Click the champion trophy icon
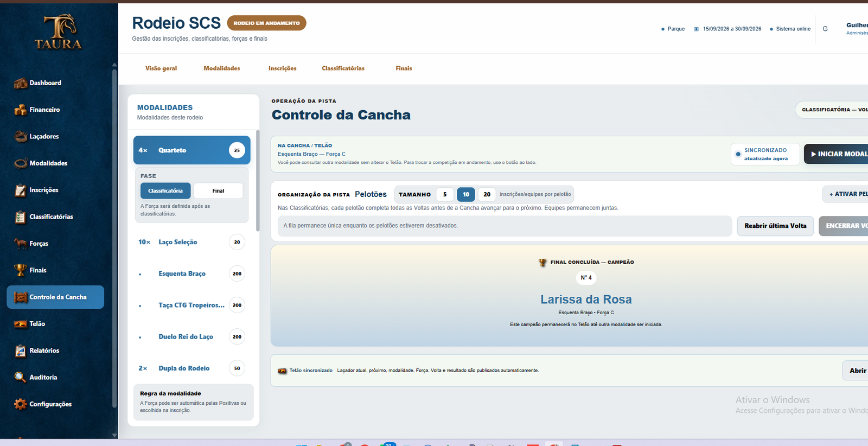Screen dimensions: 868x446 pyautogui.click(x=542, y=262)
